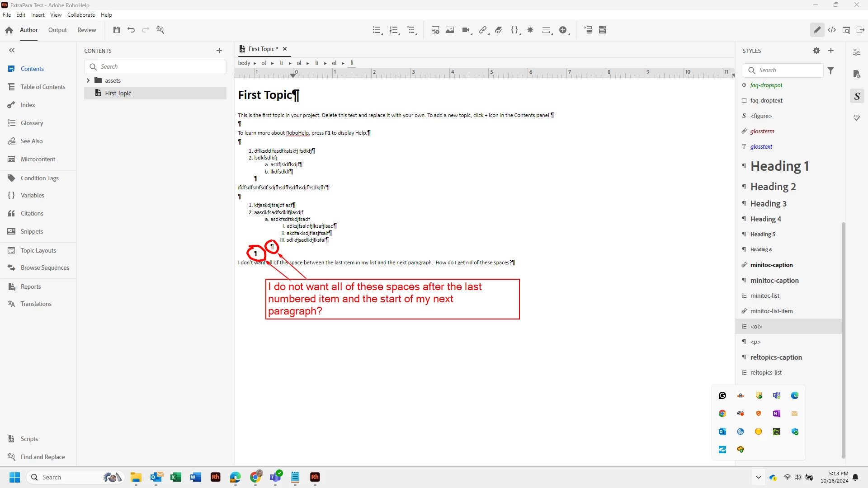Screen dimensions: 868x488
Task: Open the Collaborate menu
Action: tap(81, 15)
